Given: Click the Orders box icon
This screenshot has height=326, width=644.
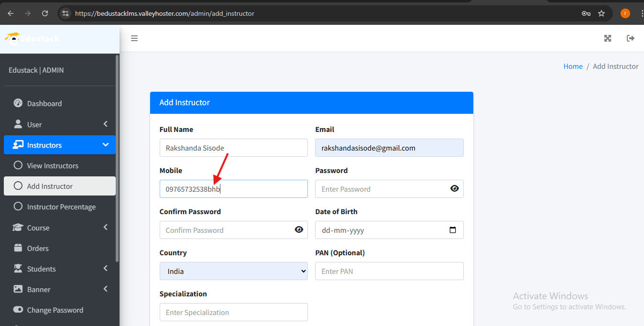Looking at the screenshot, I should click(x=18, y=248).
